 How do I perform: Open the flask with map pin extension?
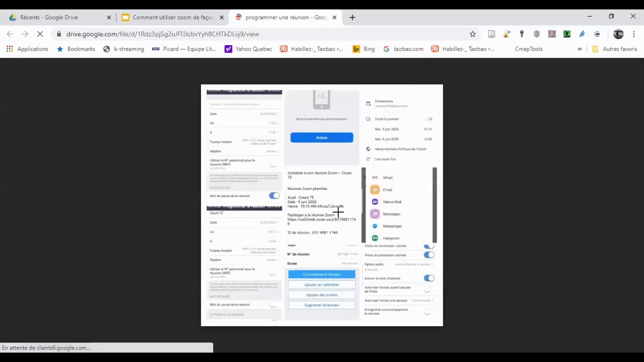pos(507,34)
